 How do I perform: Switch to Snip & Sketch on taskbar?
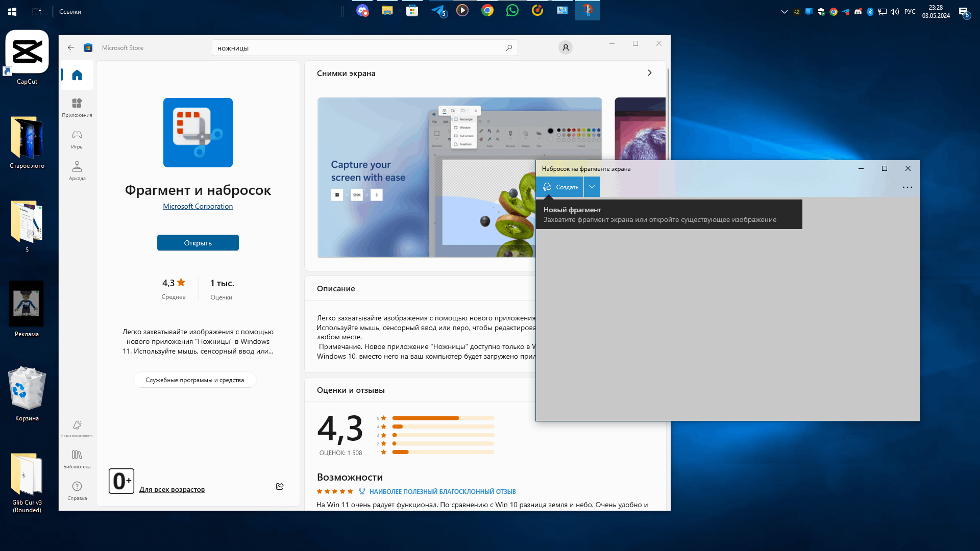(x=587, y=10)
